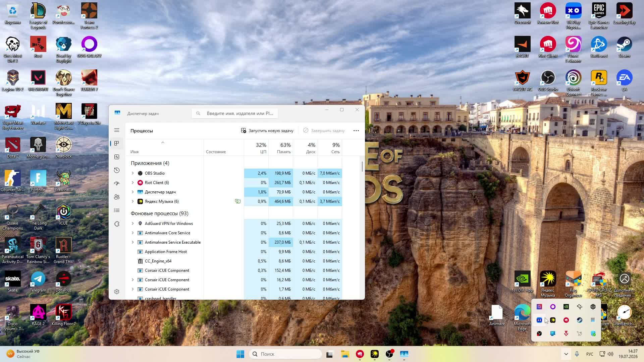644x362 pixels.
Task: Expand the Диспетчер задач process row
Action: pyautogui.click(x=132, y=192)
